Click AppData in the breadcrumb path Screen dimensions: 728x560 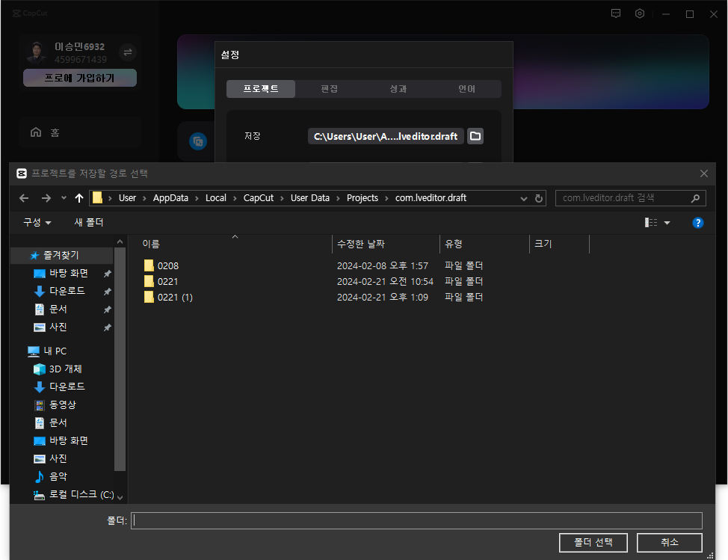pyautogui.click(x=170, y=198)
